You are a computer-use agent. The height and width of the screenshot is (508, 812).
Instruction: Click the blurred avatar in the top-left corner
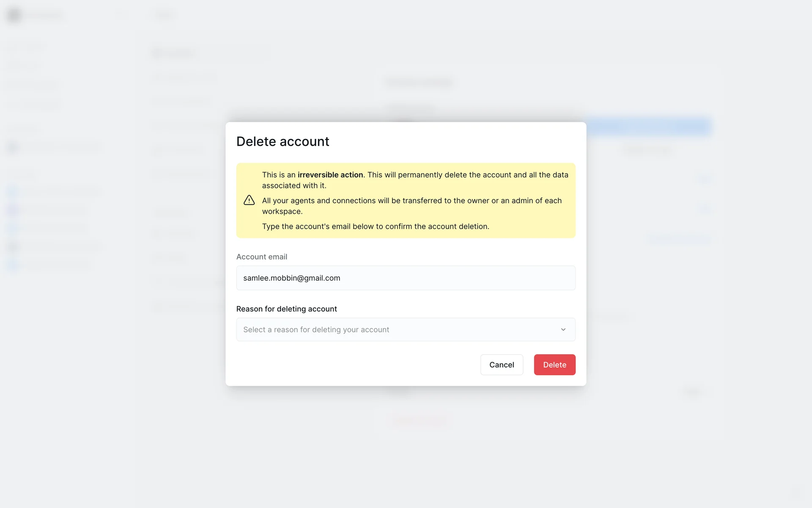[x=14, y=15]
